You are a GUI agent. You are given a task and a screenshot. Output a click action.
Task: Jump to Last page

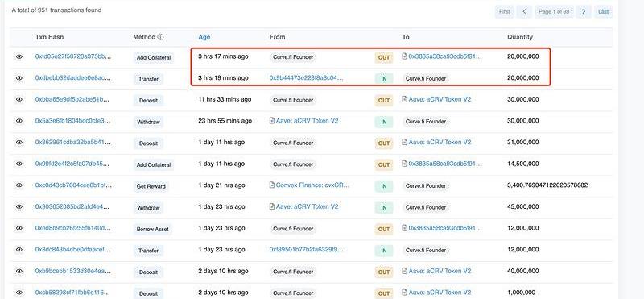click(603, 12)
